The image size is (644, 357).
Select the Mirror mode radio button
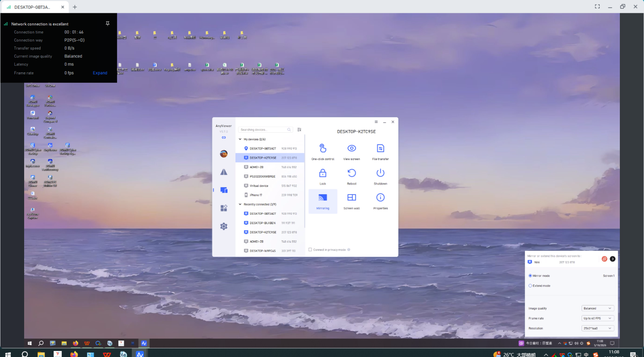[x=530, y=276]
